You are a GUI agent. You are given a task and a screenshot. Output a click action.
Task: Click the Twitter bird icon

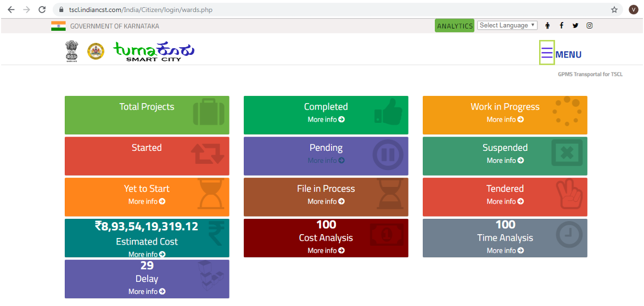[x=575, y=26]
